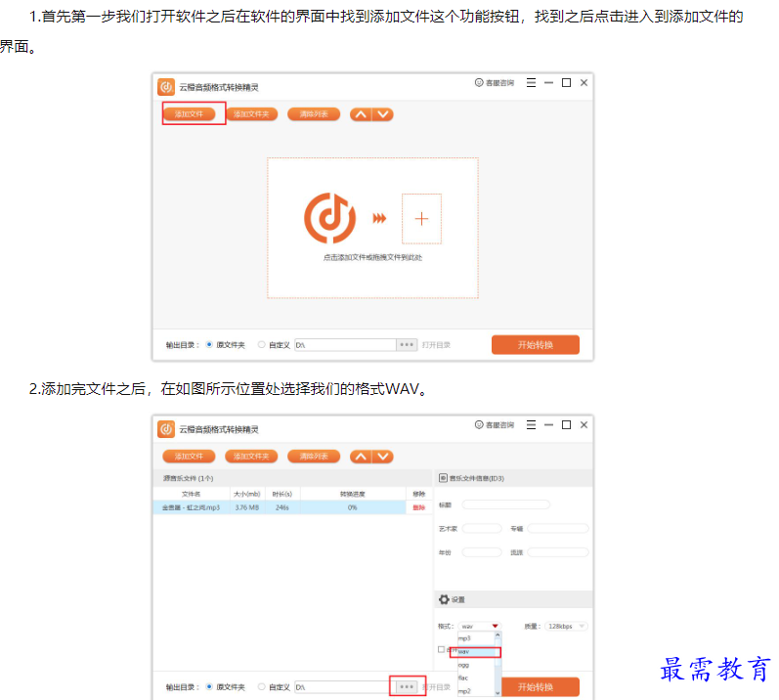The image size is (779, 700).
Task: Select 自定义 radio in lower window
Action: pyautogui.click(x=261, y=686)
